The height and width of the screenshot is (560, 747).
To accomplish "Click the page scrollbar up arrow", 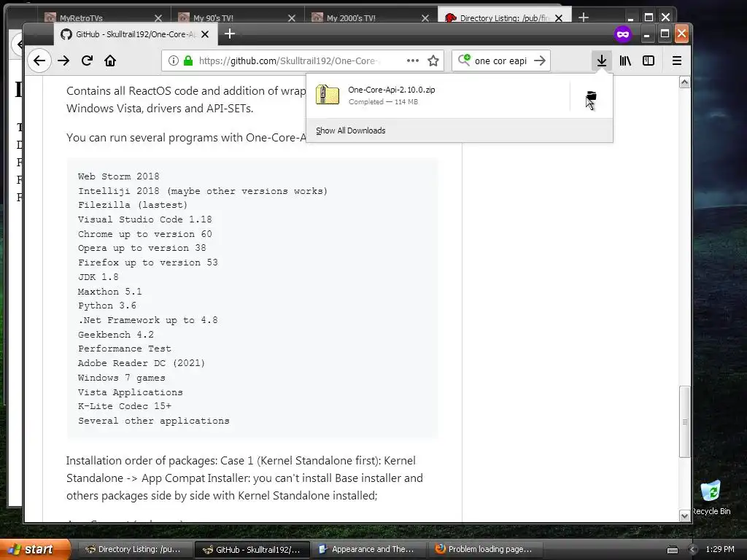I will pos(684,82).
